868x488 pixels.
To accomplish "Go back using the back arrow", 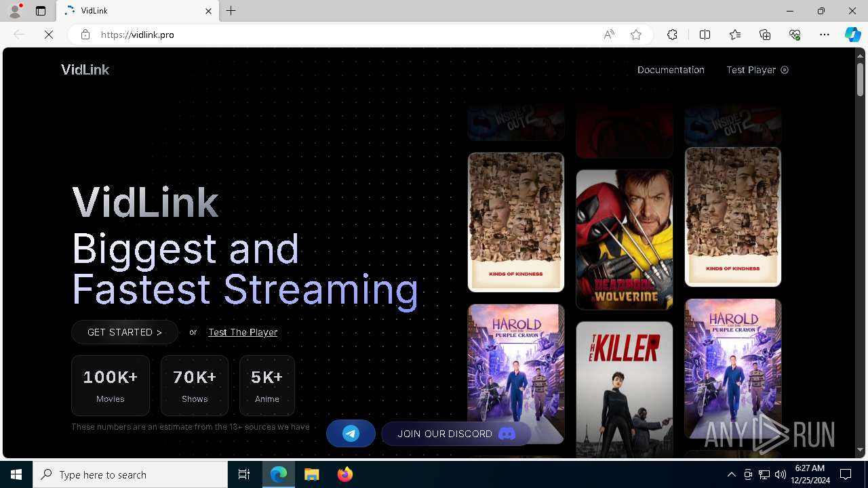I will pyautogui.click(x=19, y=35).
